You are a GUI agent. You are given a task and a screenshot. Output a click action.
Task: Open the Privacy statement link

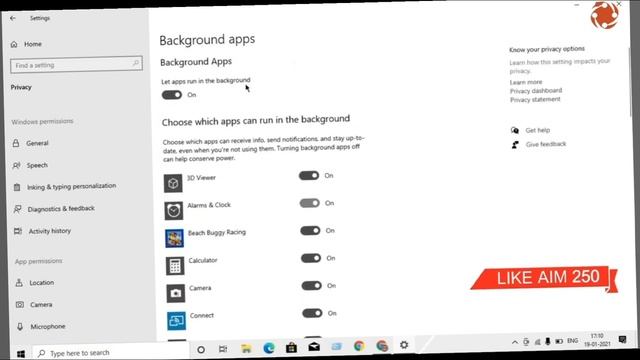point(535,100)
